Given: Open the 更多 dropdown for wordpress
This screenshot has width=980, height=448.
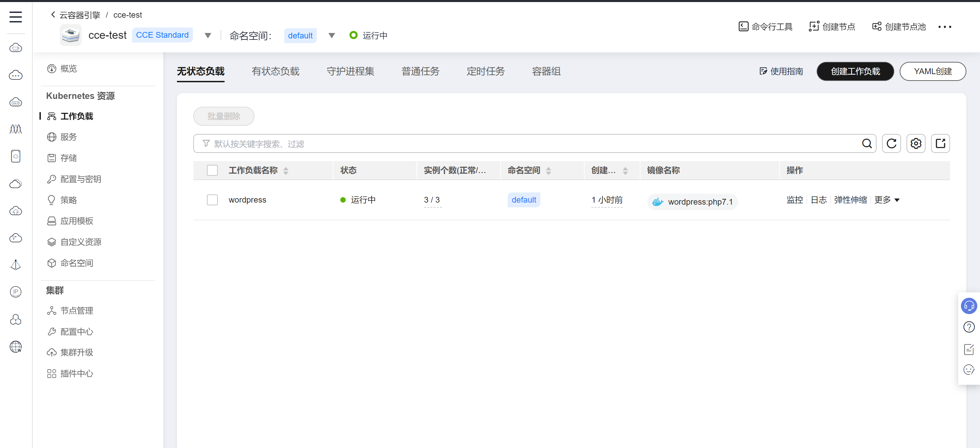Looking at the screenshot, I should [x=887, y=200].
